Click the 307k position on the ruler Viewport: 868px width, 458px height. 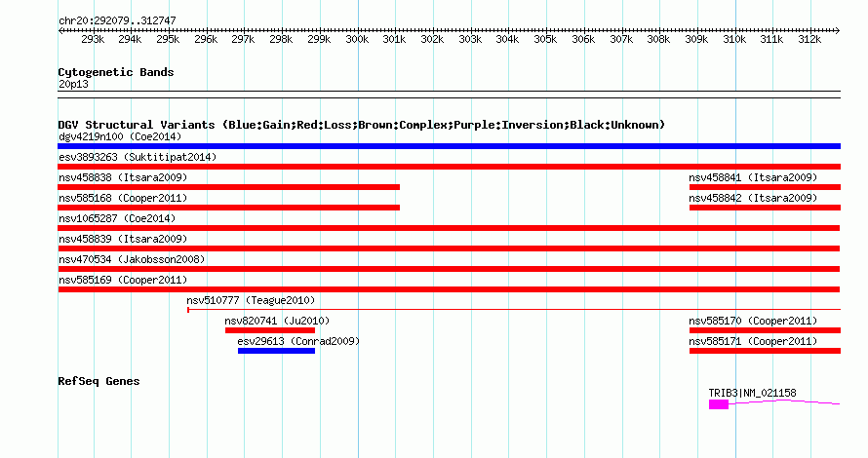click(x=621, y=39)
